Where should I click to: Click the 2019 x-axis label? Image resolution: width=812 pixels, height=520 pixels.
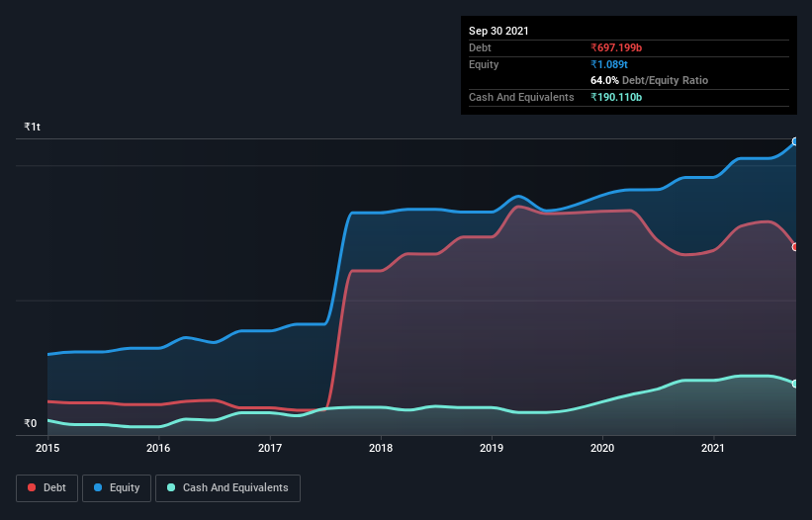492,448
